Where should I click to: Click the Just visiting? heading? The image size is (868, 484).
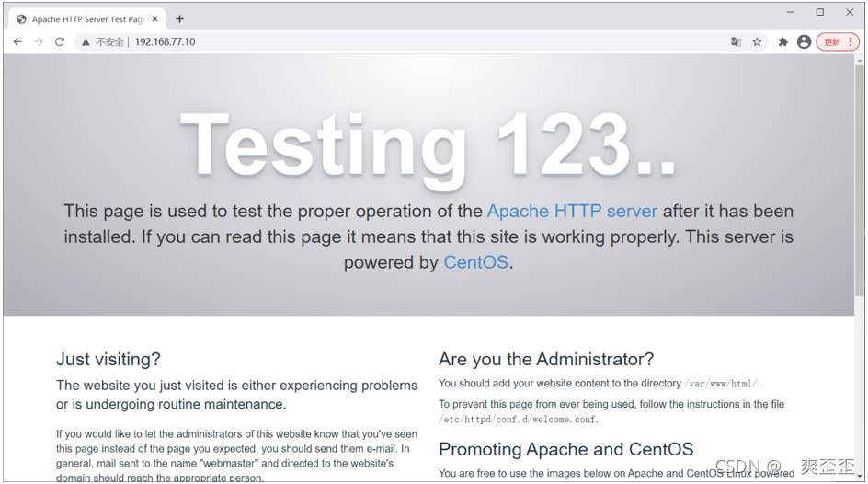tap(108, 360)
